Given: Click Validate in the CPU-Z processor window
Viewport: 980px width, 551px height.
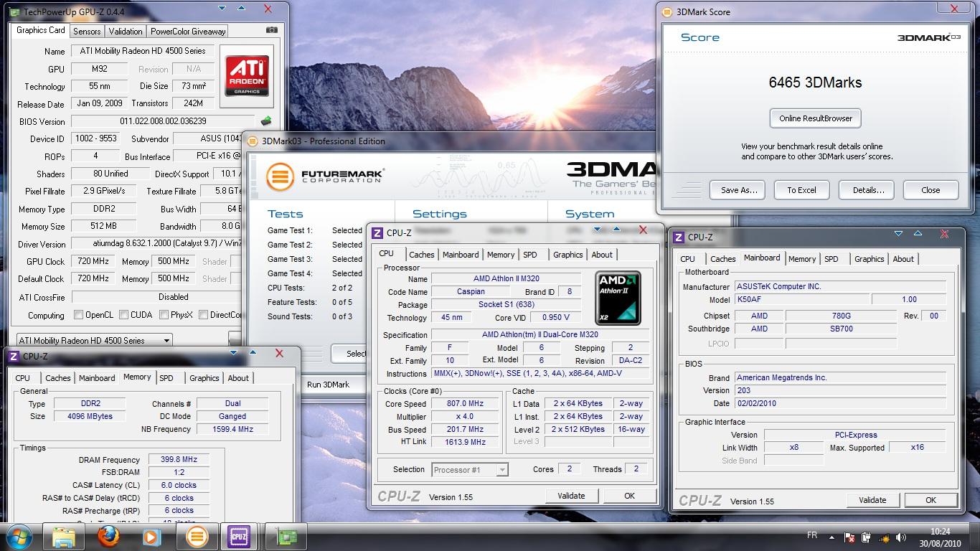Looking at the screenshot, I should point(571,496).
